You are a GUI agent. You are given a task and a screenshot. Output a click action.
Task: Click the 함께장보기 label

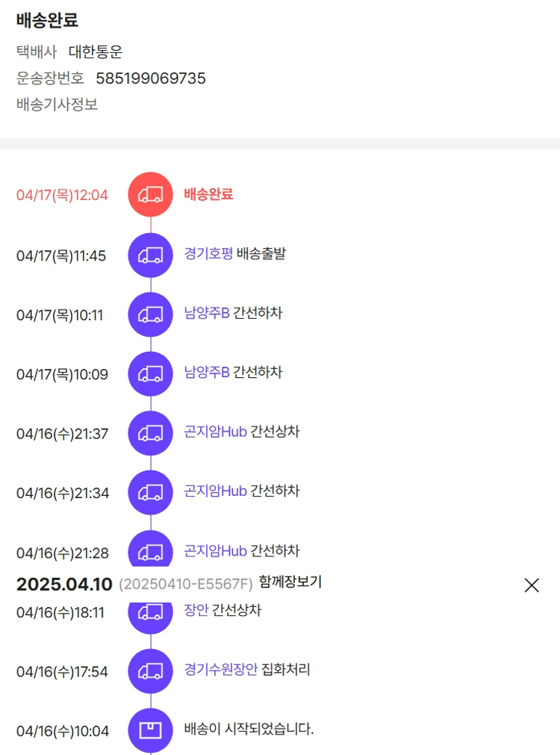click(x=290, y=582)
